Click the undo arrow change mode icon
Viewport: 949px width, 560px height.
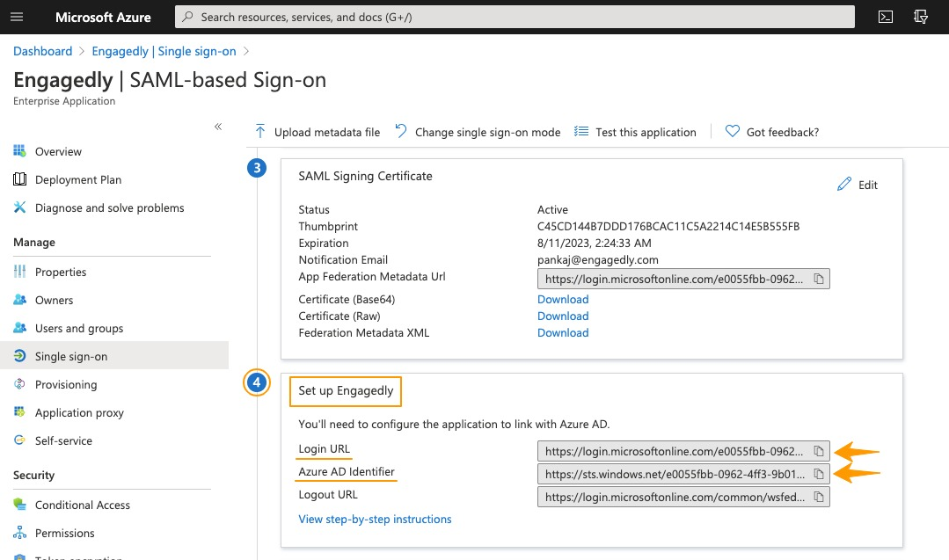401,131
